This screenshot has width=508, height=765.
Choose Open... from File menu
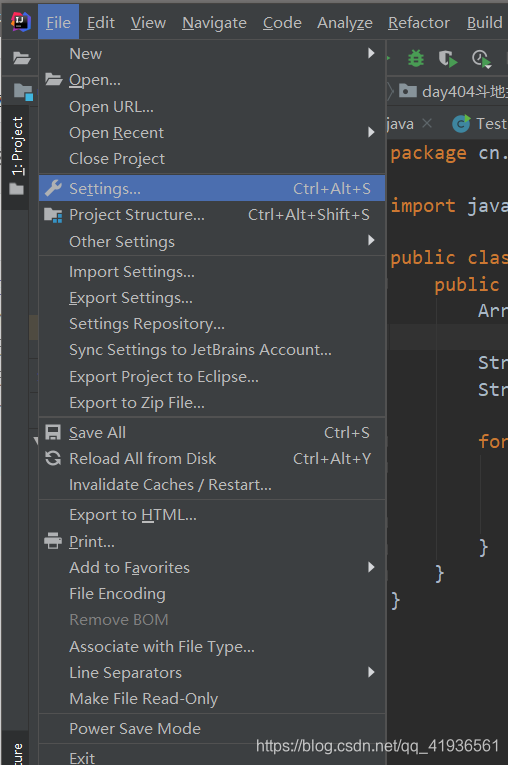(212, 80)
